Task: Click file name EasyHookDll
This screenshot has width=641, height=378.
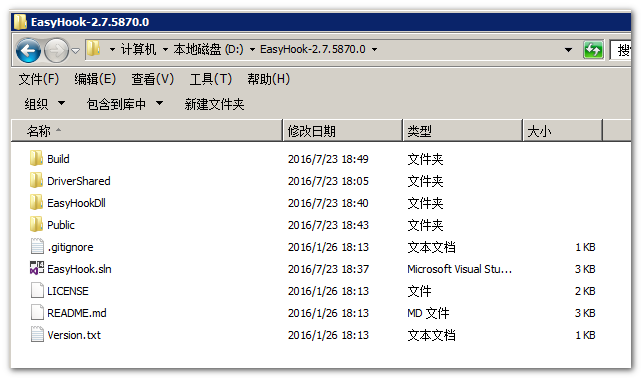Action: (x=76, y=203)
